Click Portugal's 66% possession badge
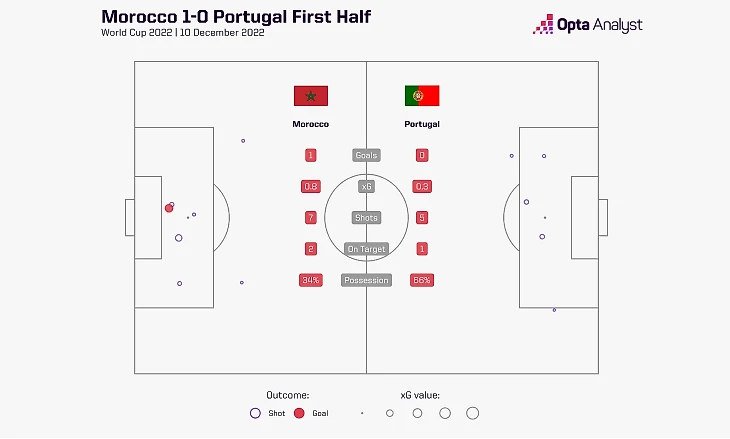 [x=422, y=280]
